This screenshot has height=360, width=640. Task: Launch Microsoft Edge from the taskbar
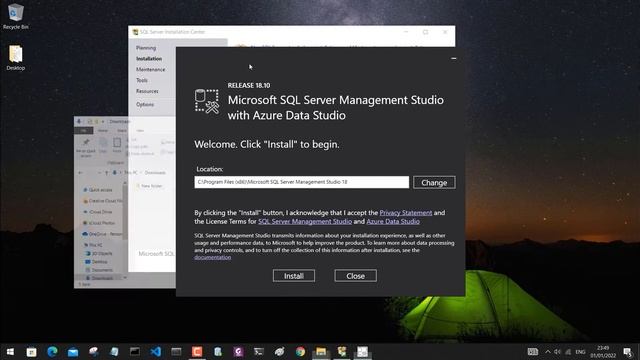(52, 351)
